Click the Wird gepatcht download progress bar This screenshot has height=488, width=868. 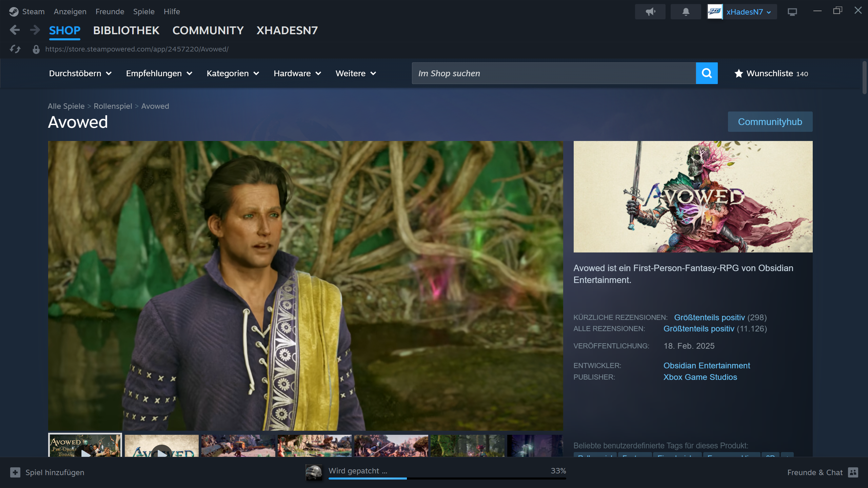[447, 478]
